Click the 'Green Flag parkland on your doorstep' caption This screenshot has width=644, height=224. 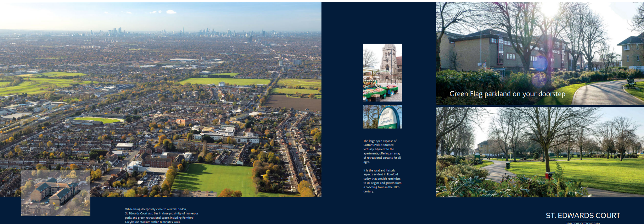pos(507,94)
